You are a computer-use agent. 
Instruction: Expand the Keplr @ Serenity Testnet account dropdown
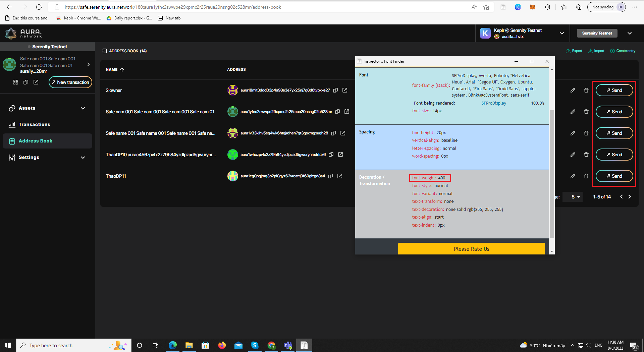click(x=562, y=33)
